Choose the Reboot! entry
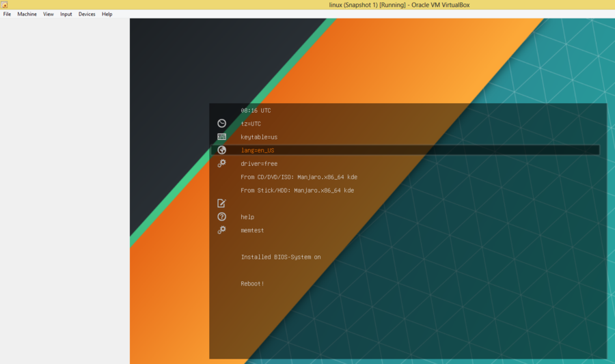Viewport: 615px width, 364px height. pyautogui.click(x=252, y=283)
